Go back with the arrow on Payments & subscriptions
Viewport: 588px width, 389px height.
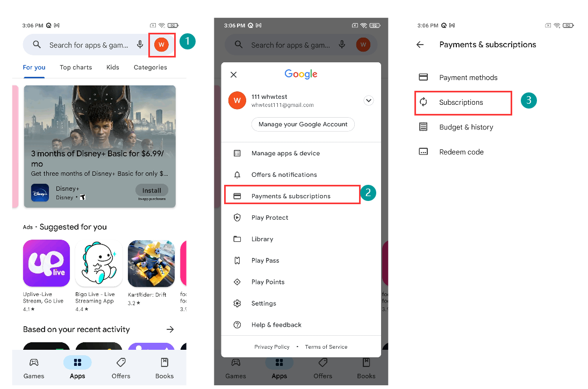click(420, 45)
